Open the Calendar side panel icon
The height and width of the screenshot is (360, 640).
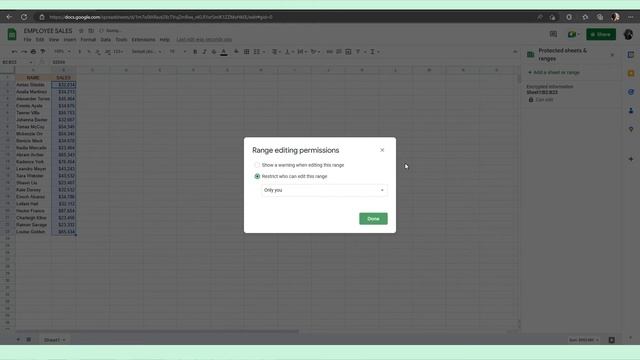(x=631, y=55)
